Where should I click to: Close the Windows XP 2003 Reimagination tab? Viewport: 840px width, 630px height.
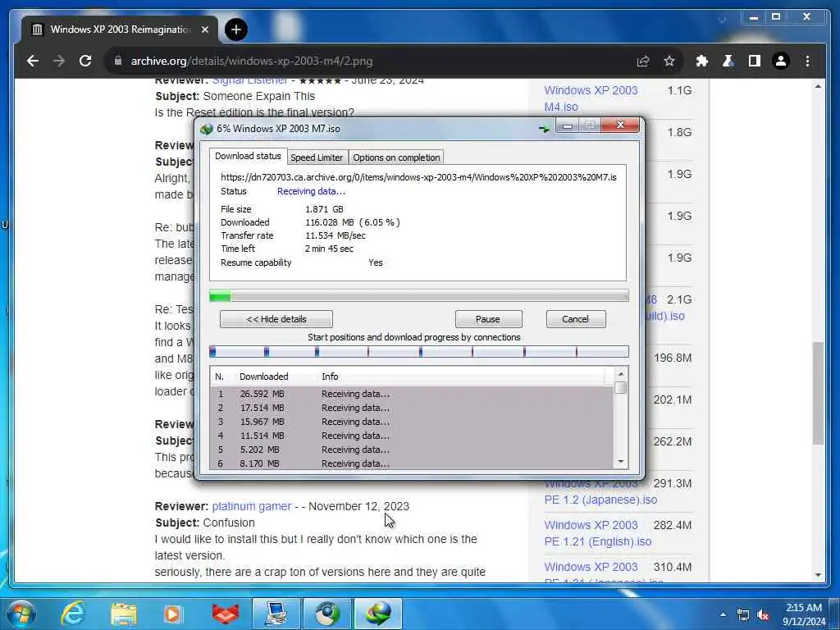tap(204, 30)
